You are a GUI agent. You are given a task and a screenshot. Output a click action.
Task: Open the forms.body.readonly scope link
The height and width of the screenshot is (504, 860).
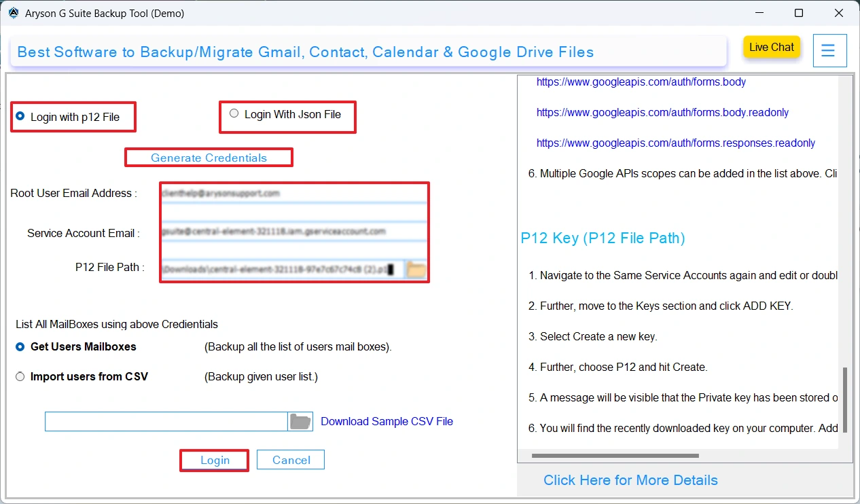coord(662,112)
